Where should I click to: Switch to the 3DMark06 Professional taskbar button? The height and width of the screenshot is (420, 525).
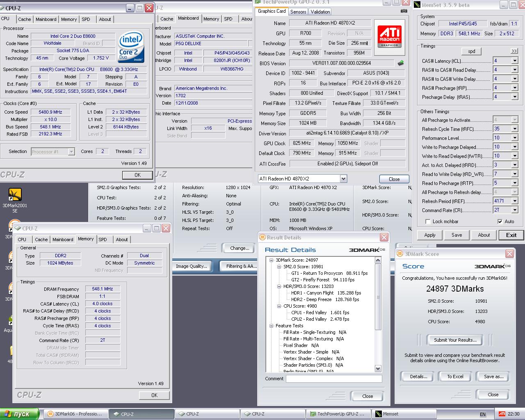(x=75, y=414)
